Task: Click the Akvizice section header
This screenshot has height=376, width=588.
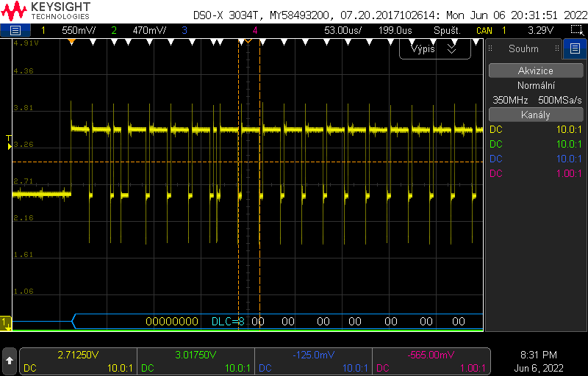Action: [x=536, y=70]
